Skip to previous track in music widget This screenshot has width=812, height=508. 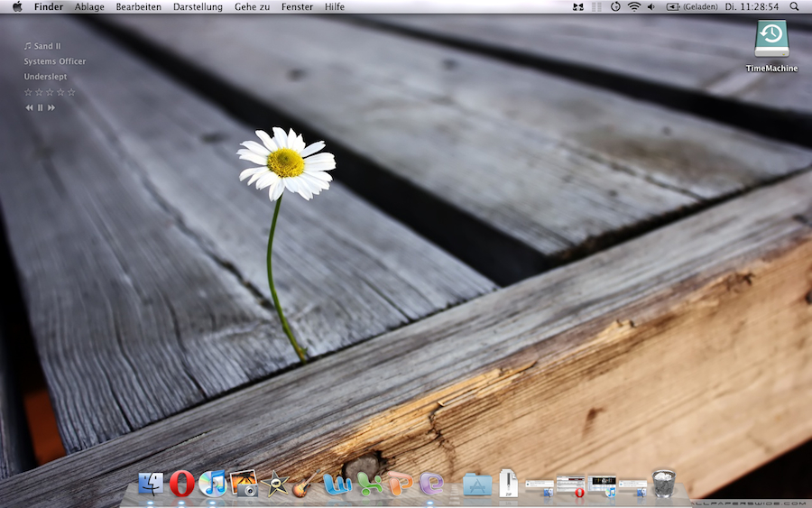tap(29, 107)
